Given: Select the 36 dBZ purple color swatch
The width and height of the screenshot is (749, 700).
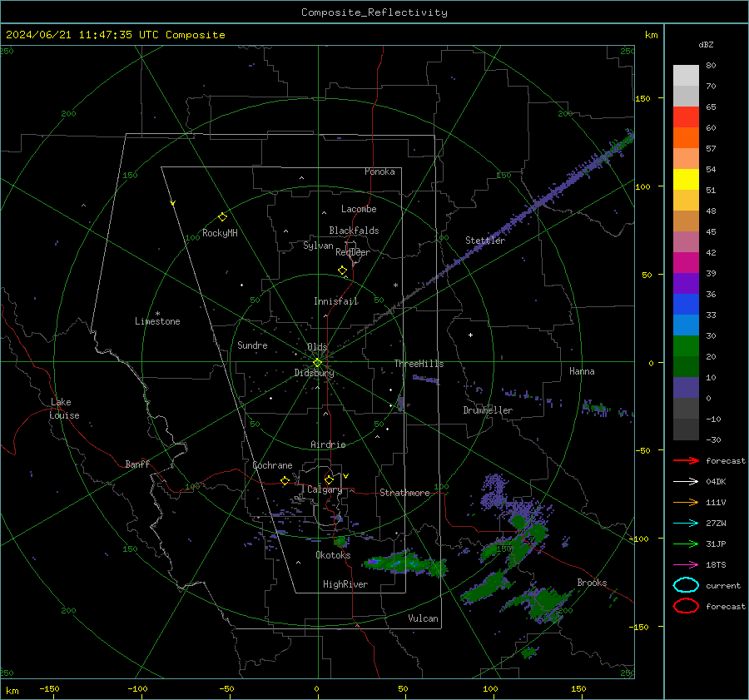Looking at the screenshot, I should click(686, 283).
